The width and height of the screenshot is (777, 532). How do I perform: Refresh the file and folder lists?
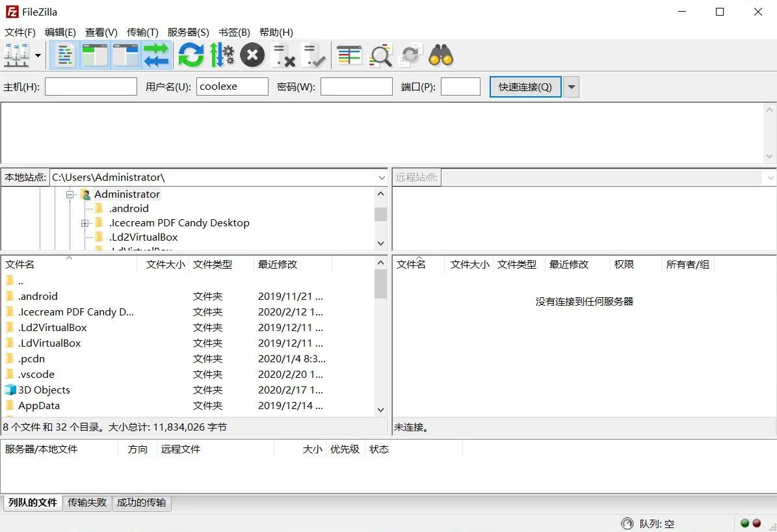pos(191,55)
